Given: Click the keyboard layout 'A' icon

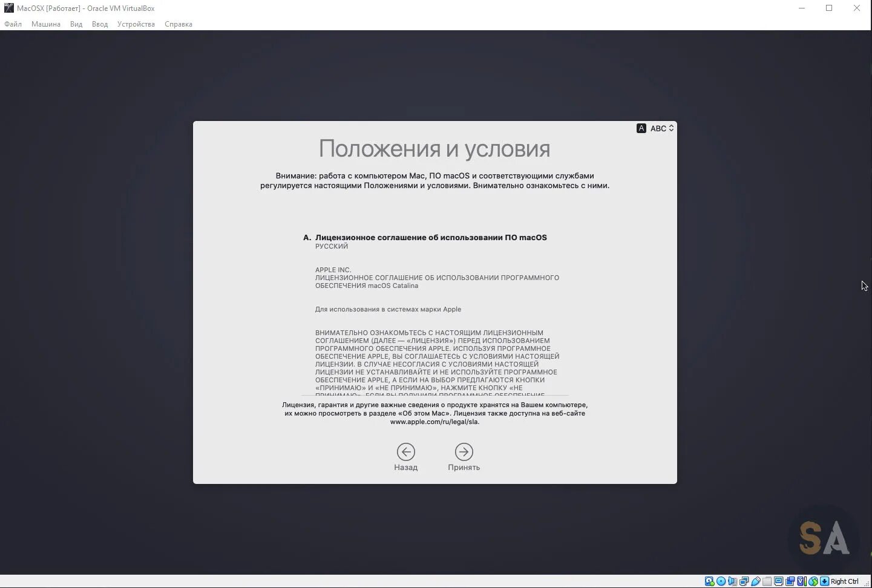Looking at the screenshot, I should 641,128.
